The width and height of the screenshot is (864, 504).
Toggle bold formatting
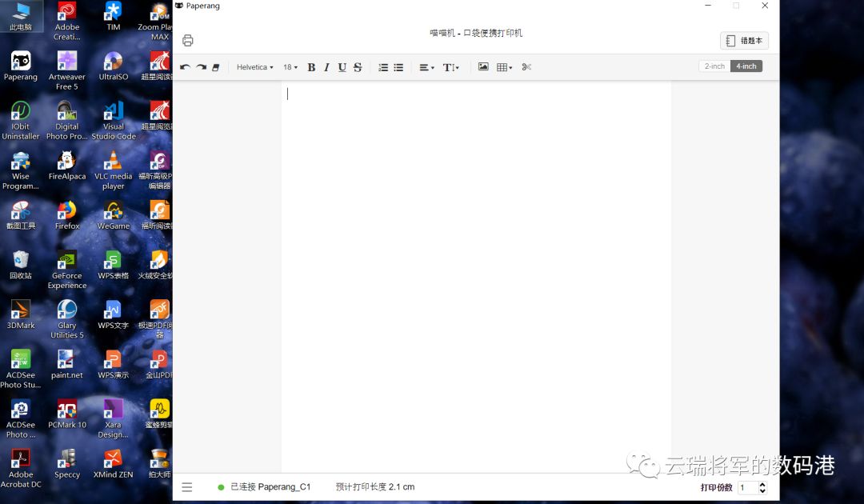point(311,67)
